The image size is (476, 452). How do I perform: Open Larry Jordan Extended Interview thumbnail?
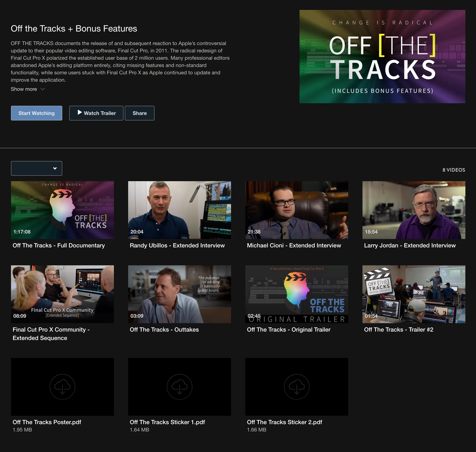(x=414, y=210)
